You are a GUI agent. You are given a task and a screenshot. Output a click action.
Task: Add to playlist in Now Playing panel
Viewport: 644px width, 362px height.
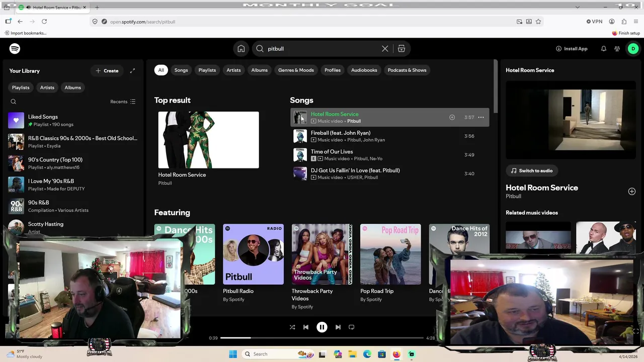pos(632,192)
